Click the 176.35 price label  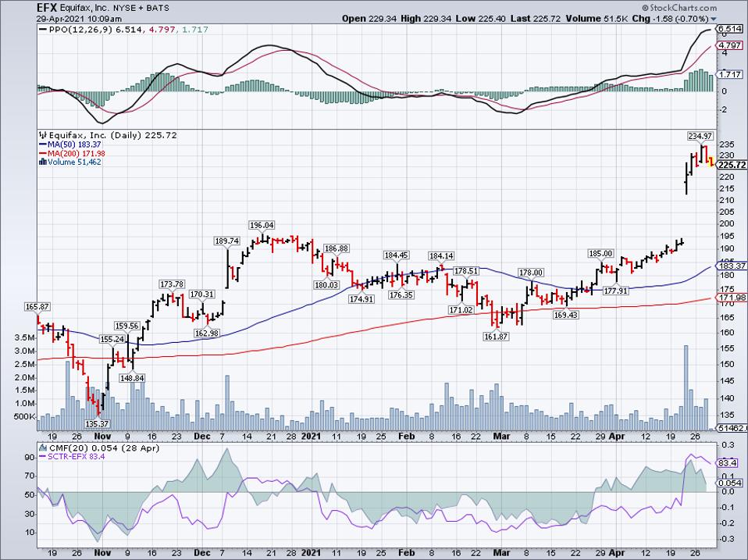coord(401,295)
